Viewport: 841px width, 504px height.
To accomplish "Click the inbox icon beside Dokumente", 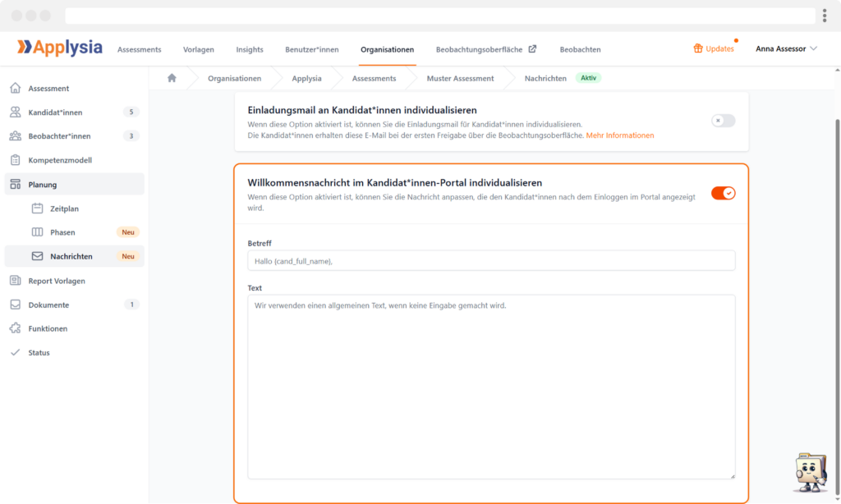I will click(15, 305).
